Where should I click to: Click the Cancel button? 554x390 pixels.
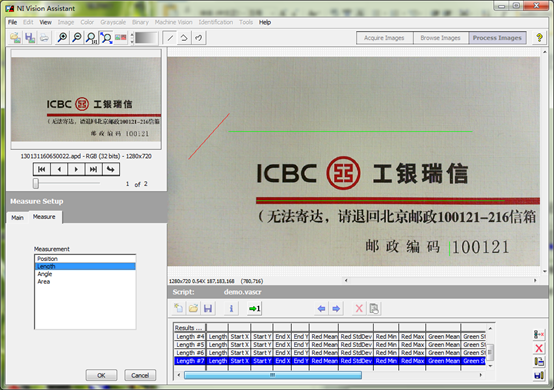140,375
